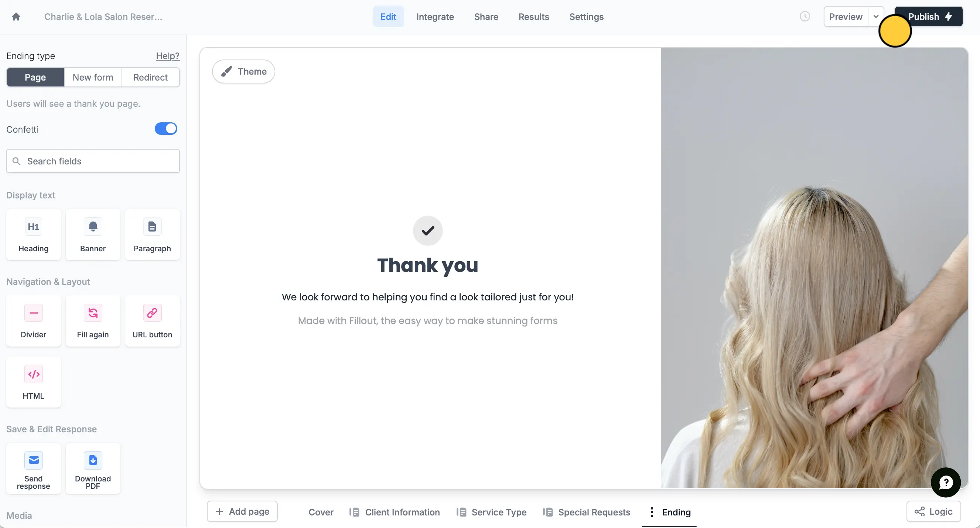Screen dimensions: 980x528
Task: Click Add page button
Action: pos(242,511)
